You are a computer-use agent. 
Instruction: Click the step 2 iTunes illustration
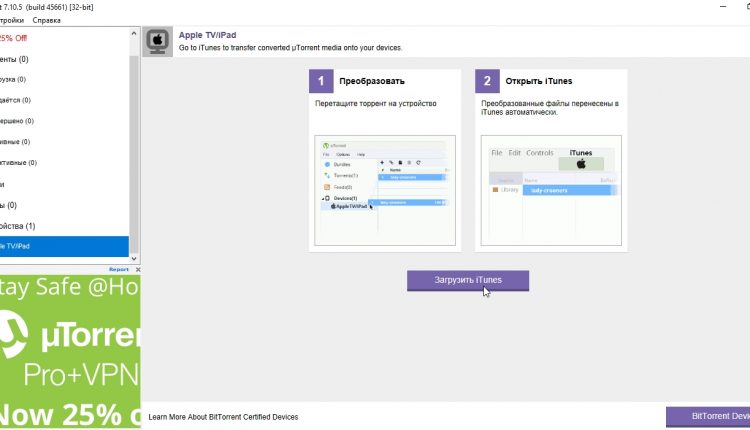pyautogui.click(x=551, y=190)
